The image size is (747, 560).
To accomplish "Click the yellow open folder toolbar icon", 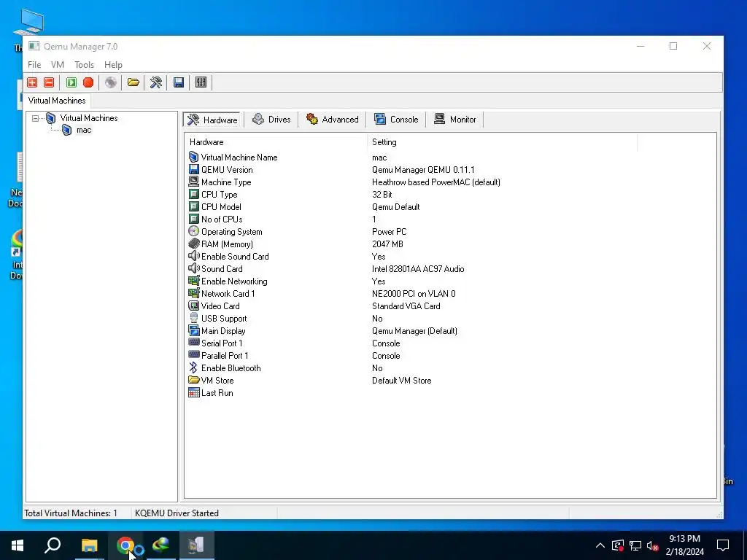I will click(133, 82).
